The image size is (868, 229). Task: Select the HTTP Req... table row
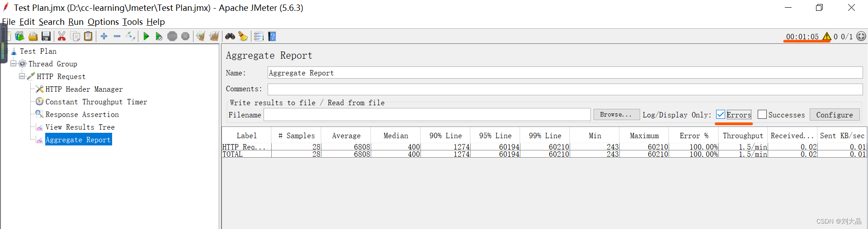[x=544, y=147]
